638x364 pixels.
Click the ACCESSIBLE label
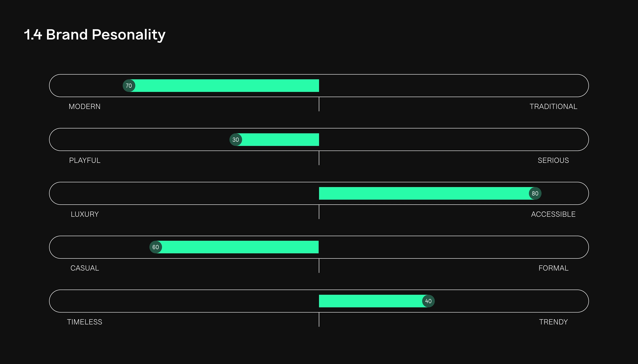pyautogui.click(x=553, y=214)
